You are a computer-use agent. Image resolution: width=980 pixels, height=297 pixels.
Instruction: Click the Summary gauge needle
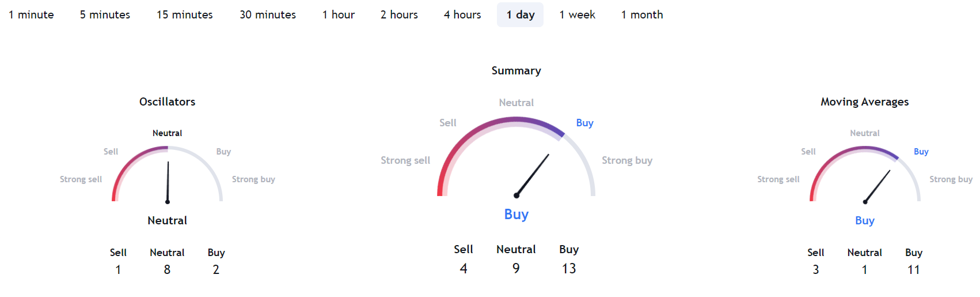(533, 175)
